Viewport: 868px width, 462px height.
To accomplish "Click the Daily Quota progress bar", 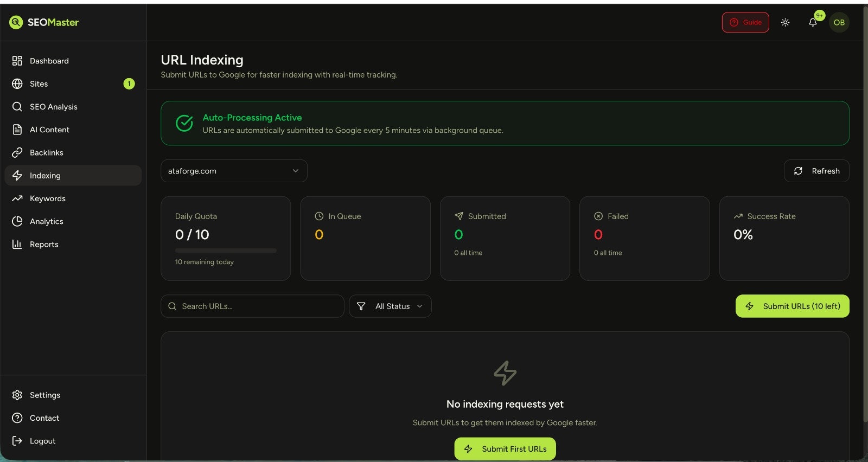I will [226, 251].
